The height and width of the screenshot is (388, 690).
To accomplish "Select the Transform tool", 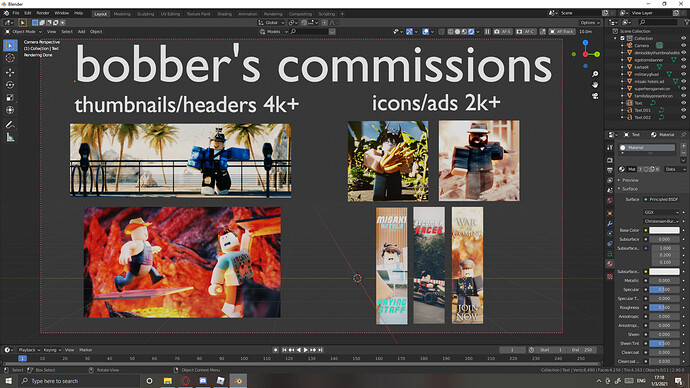I will coord(10,110).
